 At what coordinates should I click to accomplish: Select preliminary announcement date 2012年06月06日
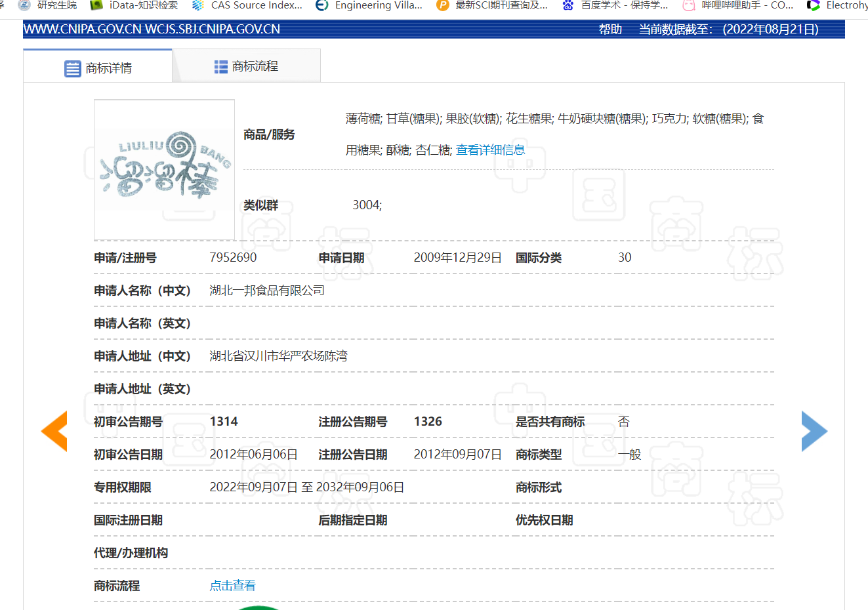pyautogui.click(x=254, y=454)
